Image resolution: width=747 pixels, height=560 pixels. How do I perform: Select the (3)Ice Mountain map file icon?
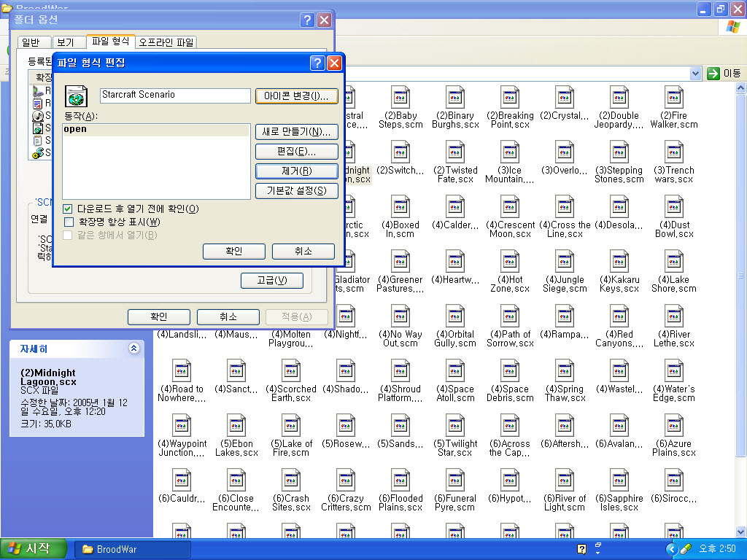click(510, 152)
